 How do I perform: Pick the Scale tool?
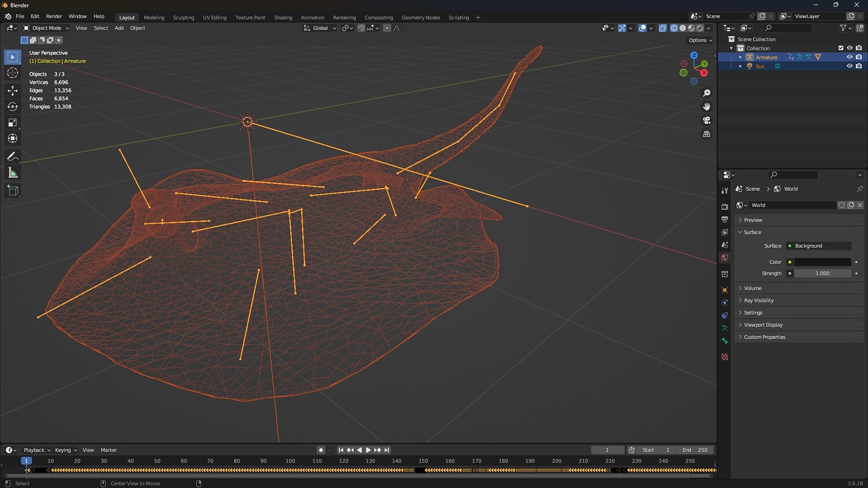click(x=12, y=123)
